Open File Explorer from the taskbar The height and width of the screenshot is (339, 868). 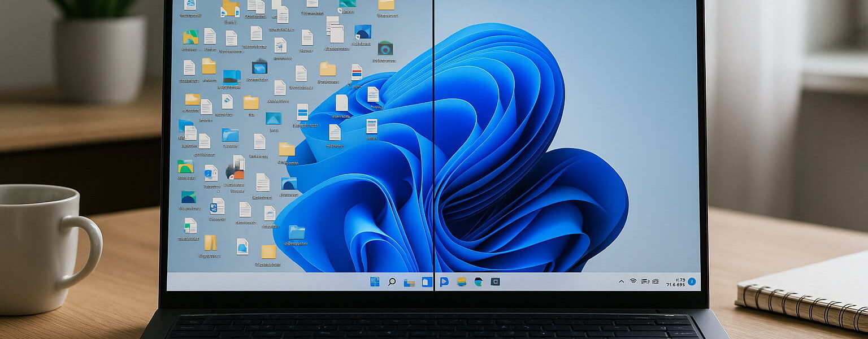coord(409,281)
